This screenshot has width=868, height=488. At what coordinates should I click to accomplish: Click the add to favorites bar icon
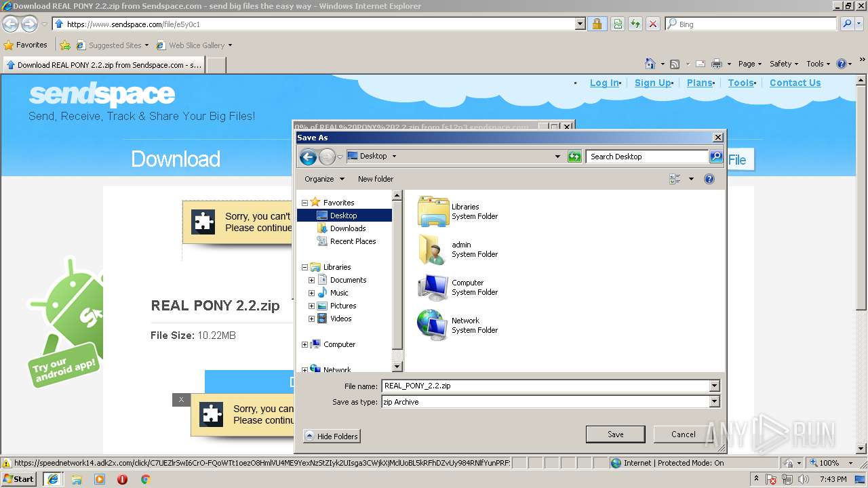(x=65, y=45)
